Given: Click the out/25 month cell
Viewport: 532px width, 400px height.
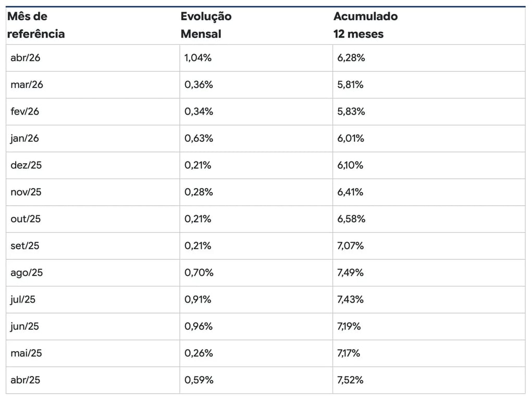Looking at the screenshot, I should click(x=26, y=219).
